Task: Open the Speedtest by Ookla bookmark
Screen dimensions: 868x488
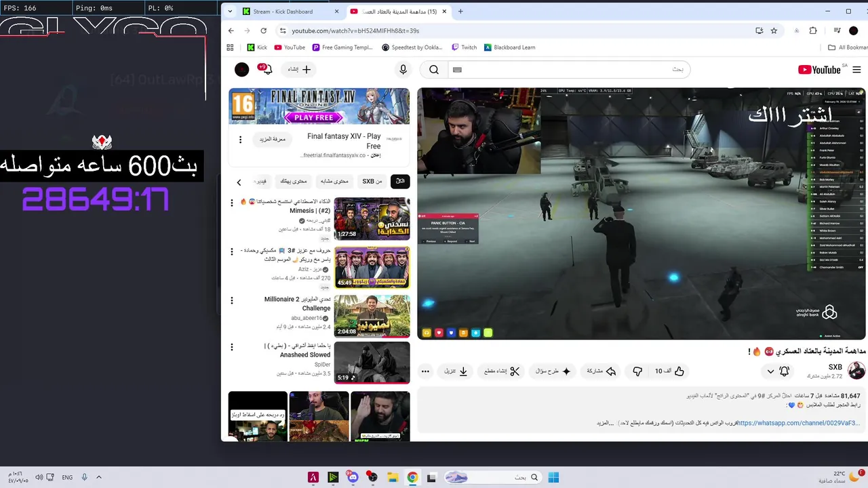Action: 412,47
